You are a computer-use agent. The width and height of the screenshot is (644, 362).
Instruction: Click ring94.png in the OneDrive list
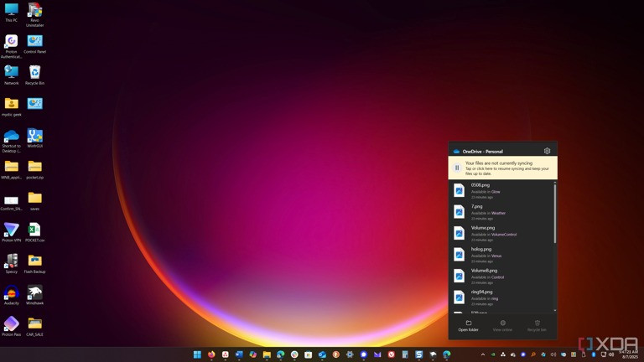(x=482, y=292)
